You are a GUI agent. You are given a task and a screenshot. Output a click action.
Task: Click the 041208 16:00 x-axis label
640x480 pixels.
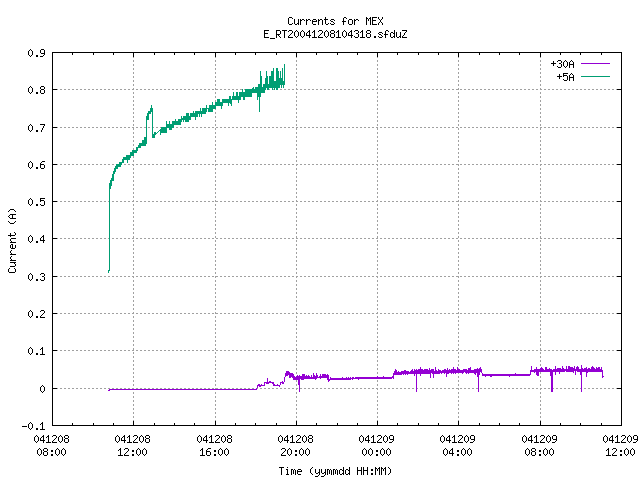215,445
